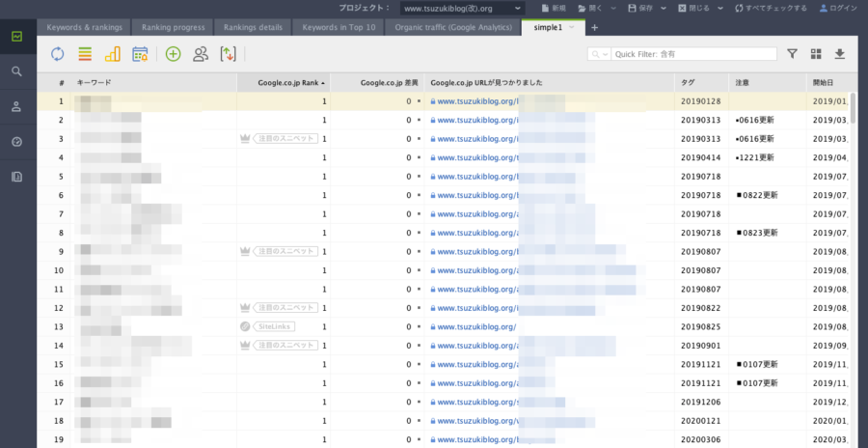Viewport: 868px width, 448px height.
Task: Click the 注意 column header
Action: 768,83
